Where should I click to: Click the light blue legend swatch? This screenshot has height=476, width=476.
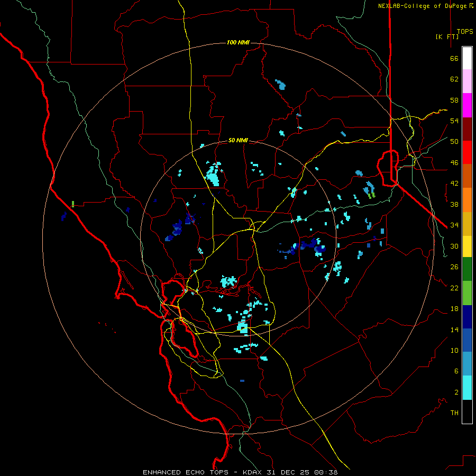click(x=467, y=363)
